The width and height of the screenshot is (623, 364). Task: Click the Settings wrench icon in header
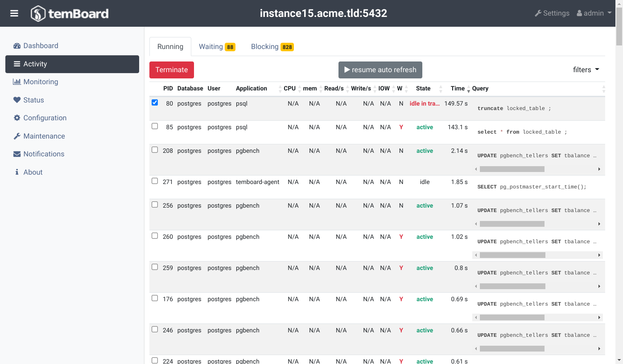click(538, 13)
